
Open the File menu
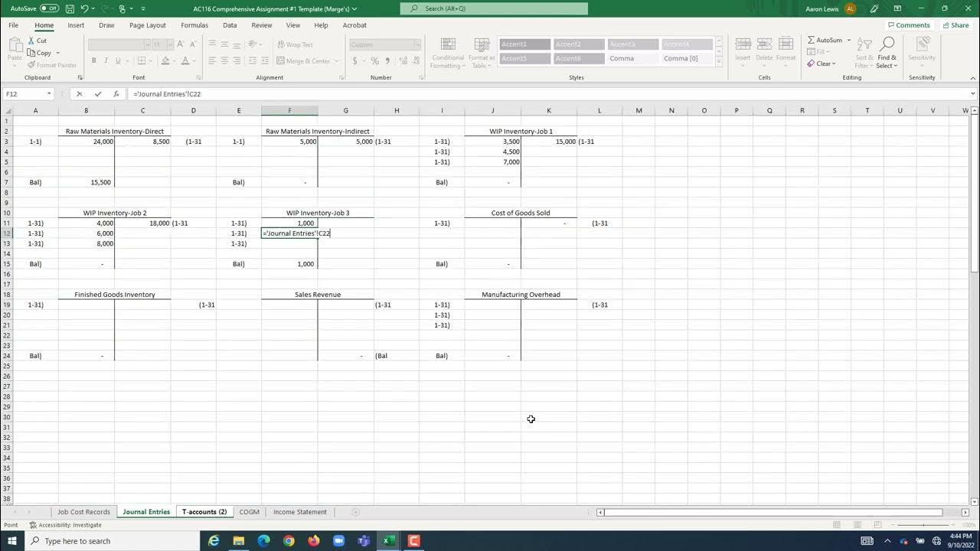[x=14, y=25]
